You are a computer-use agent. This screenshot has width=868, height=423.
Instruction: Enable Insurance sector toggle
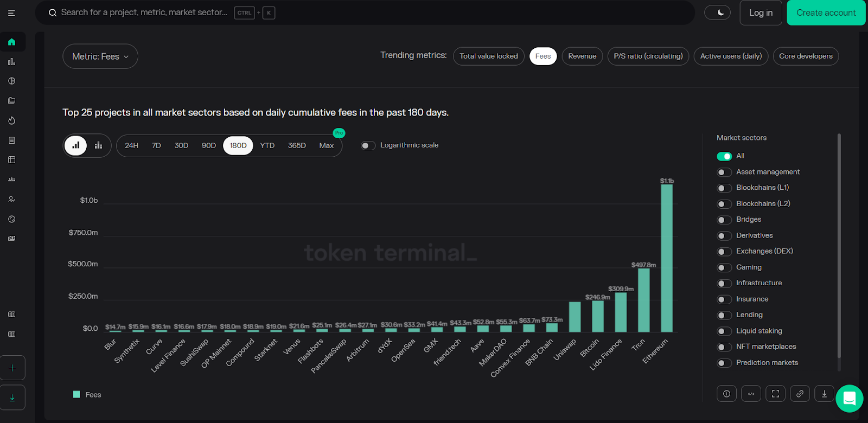pos(724,299)
